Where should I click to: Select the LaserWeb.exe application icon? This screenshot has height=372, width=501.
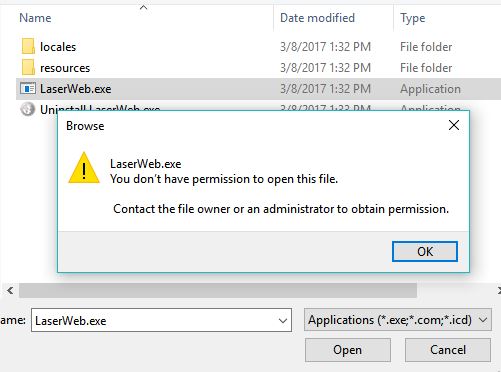pos(28,89)
